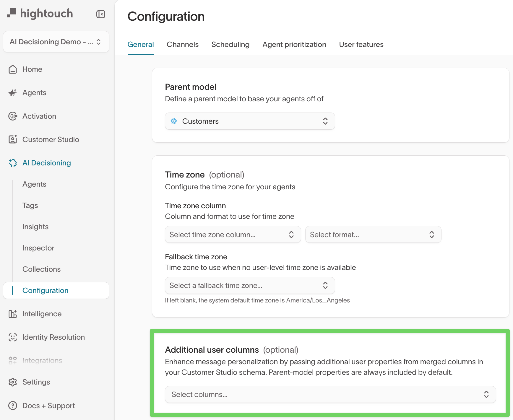Switch to the Channels tab
Viewport: 513px width, 420px height.
coord(182,44)
